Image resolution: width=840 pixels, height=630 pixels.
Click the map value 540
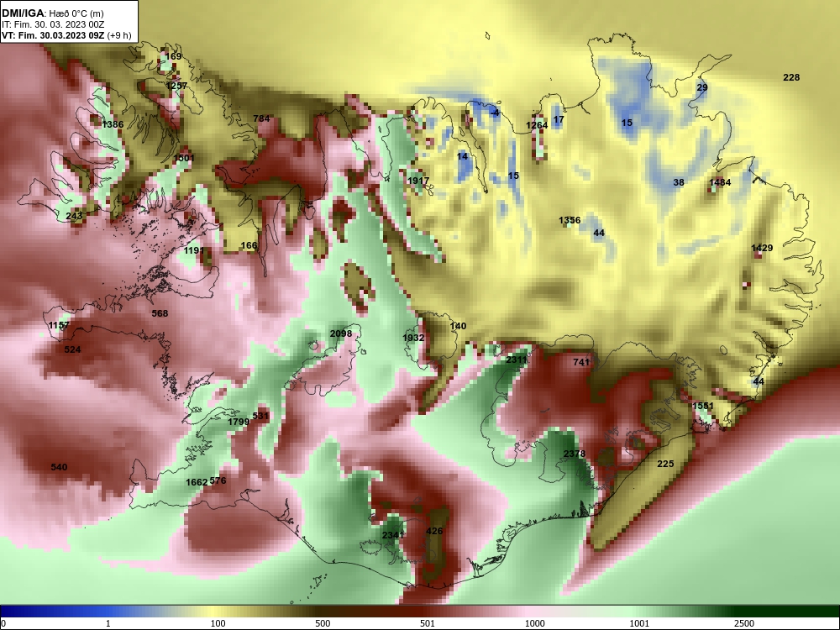pos(59,467)
